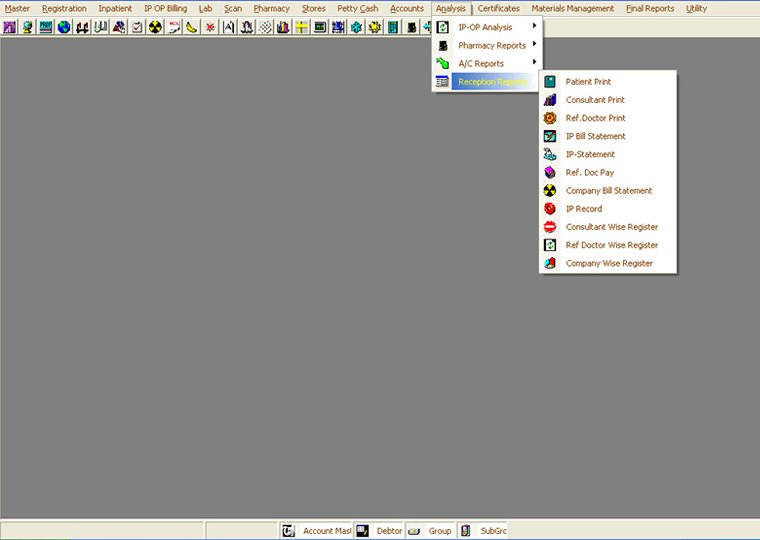Screen dimensions: 760x540
Task: Click the yellow radiation symbol toolbar icon
Action: click(x=155, y=27)
